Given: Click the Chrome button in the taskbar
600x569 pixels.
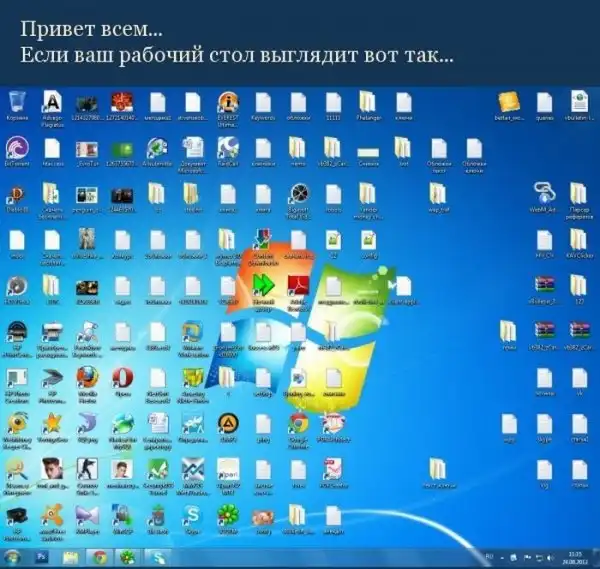Looking at the screenshot, I should [x=100, y=556].
